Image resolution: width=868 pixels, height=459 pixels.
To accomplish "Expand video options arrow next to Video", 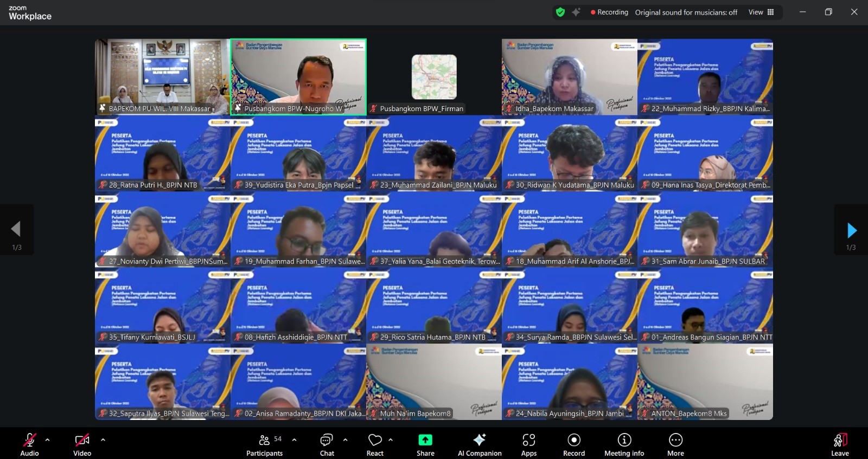I will coord(103,439).
